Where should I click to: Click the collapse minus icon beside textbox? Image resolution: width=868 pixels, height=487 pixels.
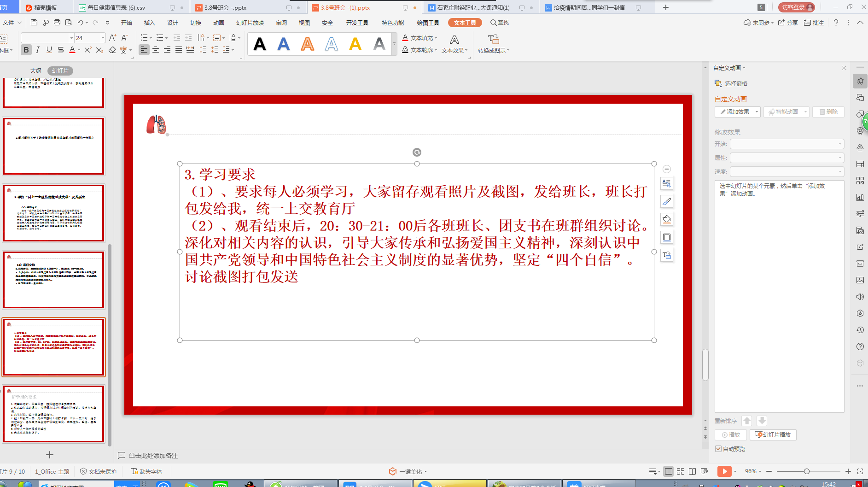point(666,169)
